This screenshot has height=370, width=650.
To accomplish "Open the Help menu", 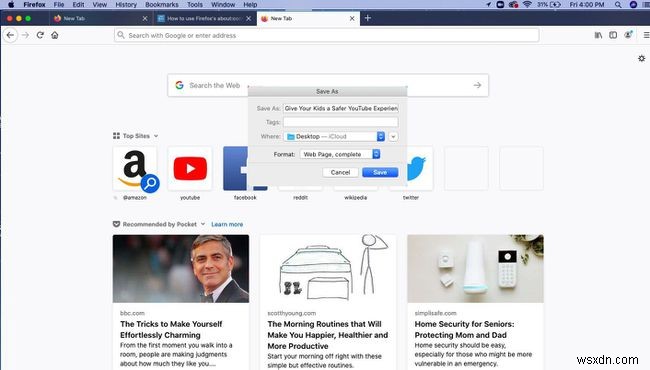I will click(250, 5).
